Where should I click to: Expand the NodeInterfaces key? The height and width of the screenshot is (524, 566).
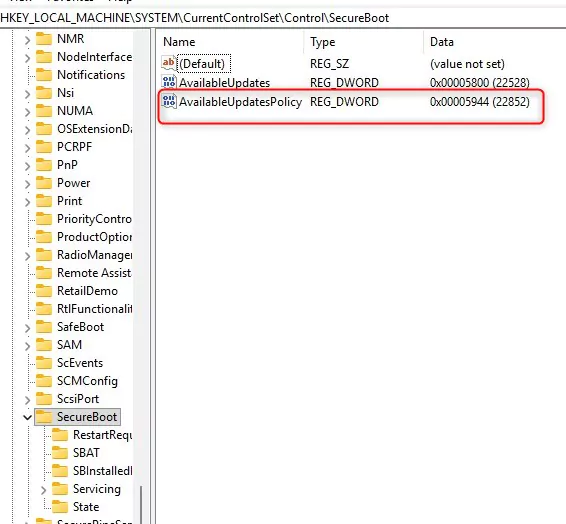(x=27, y=58)
